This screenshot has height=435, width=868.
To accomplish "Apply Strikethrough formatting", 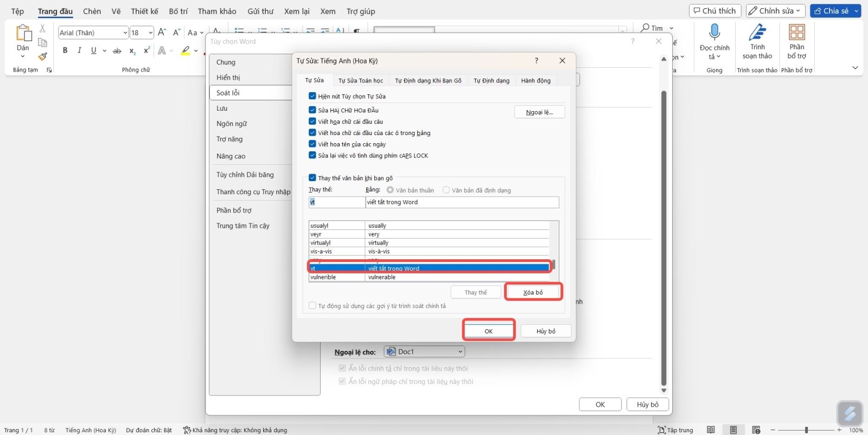I will point(117,51).
